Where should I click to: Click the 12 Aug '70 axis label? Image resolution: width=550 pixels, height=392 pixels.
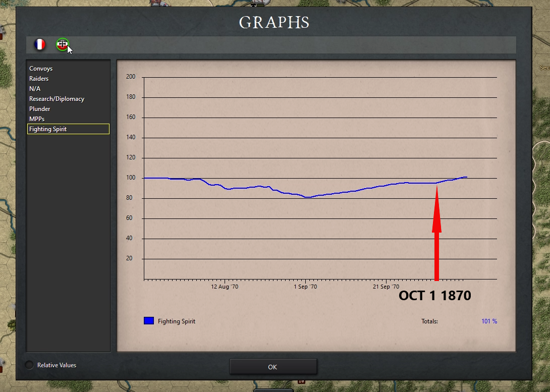[225, 287]
